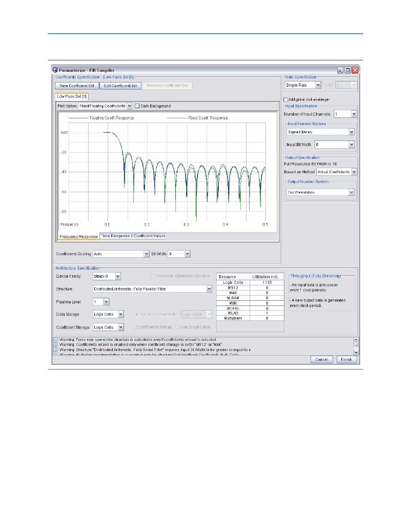Click the Full Resolution Bit Width is 18 text
The height and width of the screenshot is (532, 411).
pyautogui.click(x=310, y=164)
